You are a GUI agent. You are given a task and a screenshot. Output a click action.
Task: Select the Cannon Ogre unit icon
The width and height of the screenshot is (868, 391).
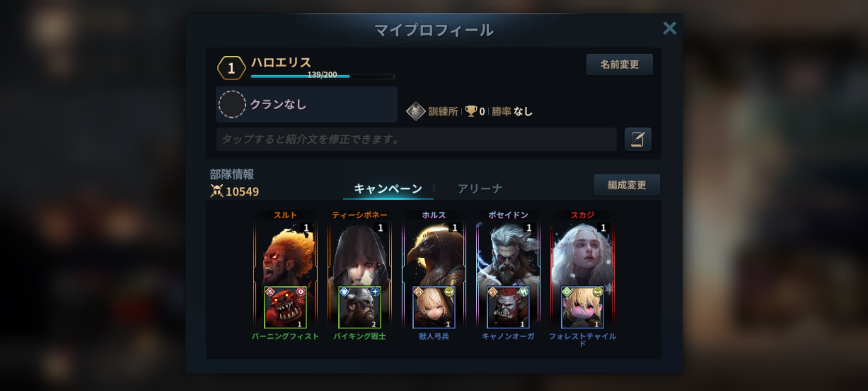click(x=508, y=307)
